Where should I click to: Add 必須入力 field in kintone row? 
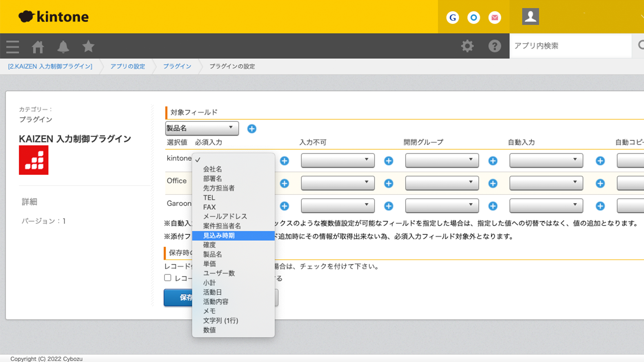point(284,161)
